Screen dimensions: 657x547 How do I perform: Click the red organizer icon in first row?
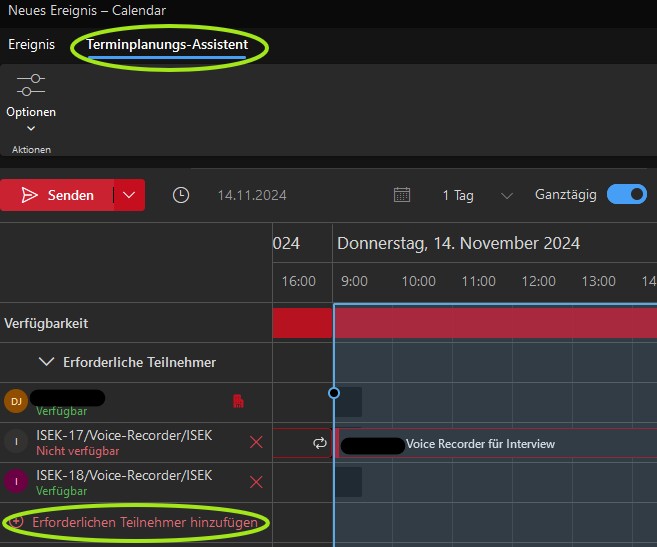pos(238,402)
